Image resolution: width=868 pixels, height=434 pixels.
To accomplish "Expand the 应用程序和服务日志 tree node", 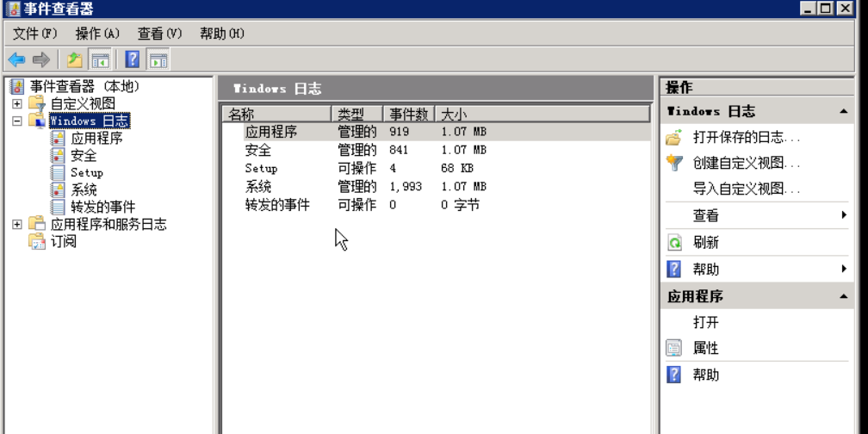I will click(17, 224).
